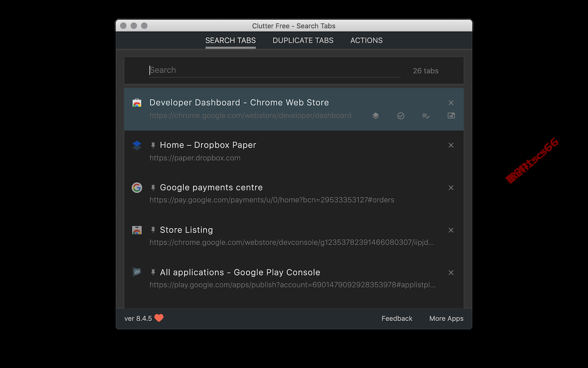Click the Google Play Console favicon
The height and width of the screenshot is (368, 588).
(x=137, y=272)
